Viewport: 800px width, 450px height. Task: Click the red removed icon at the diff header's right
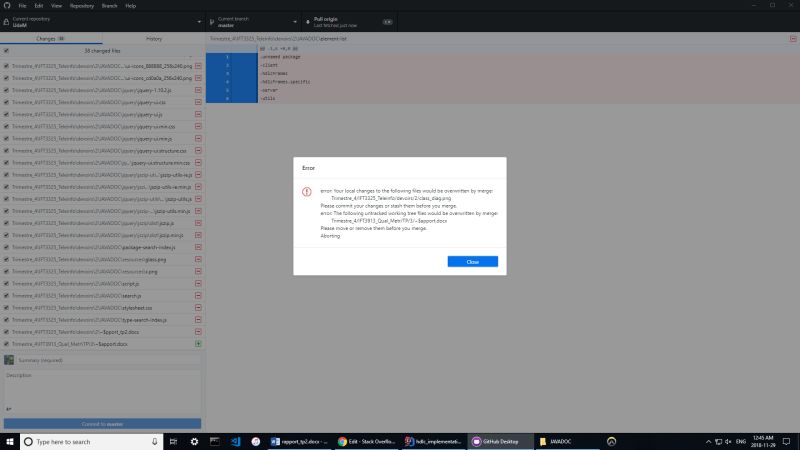pyautogui.click(x=793, y=39)
